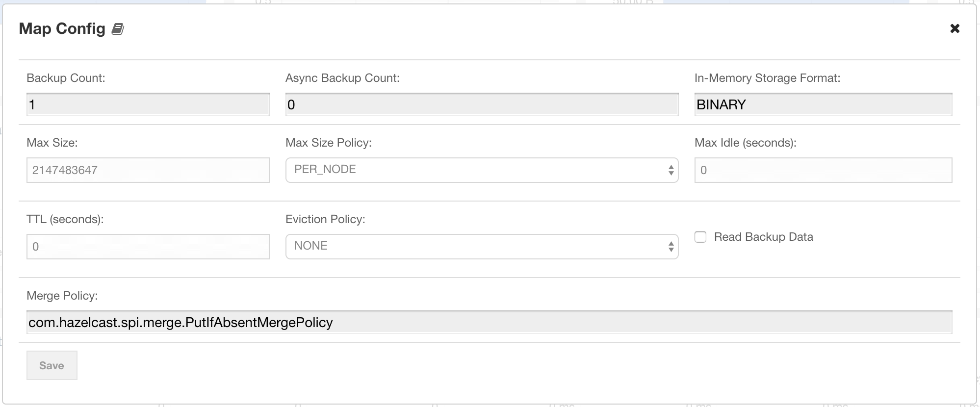Image resolution: width=980 pixels, height=407 pixels.
Task: Click the Map Config heading text
Action: point(62,29)
